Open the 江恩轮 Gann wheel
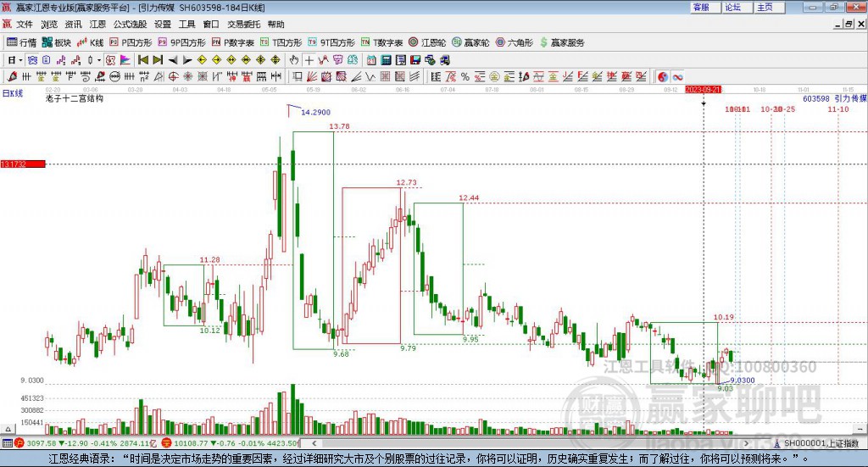This screenshot has width=868, height=467. pyautogui.click(x=427, y=42)
